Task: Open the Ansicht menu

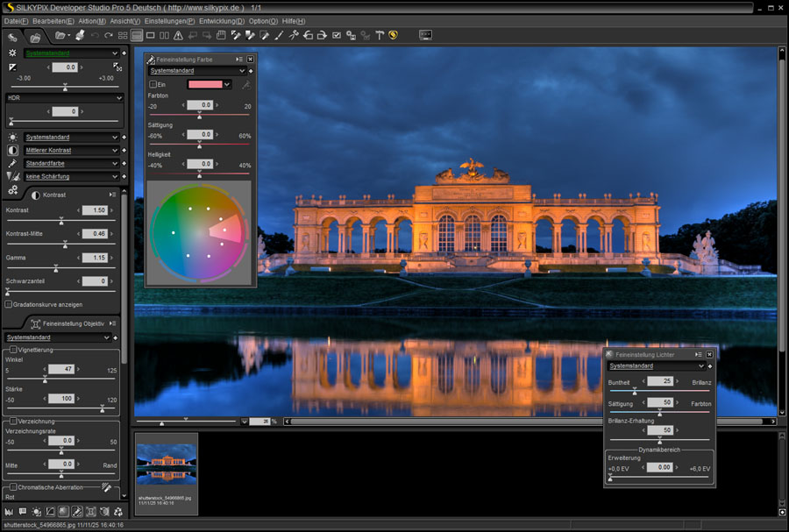Action: (x=124, y=20)
